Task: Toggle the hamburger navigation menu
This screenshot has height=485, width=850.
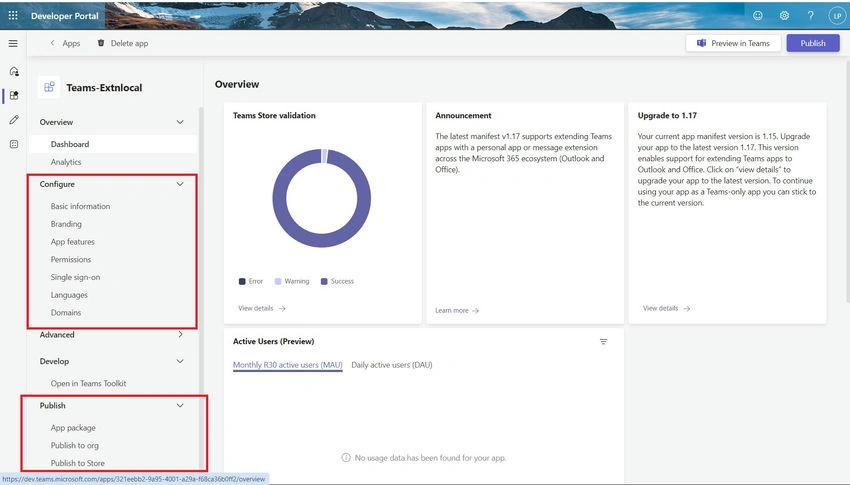Action: click(x=13, y=43)
